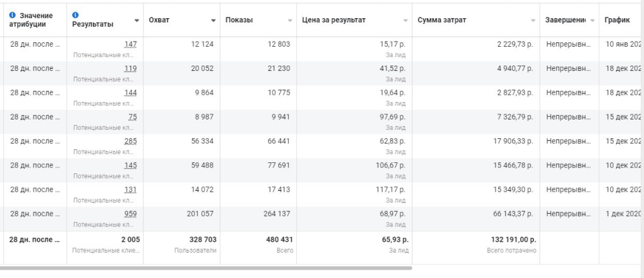
Task: Open sort arrow in Результаты column
Action: (136, 21)
